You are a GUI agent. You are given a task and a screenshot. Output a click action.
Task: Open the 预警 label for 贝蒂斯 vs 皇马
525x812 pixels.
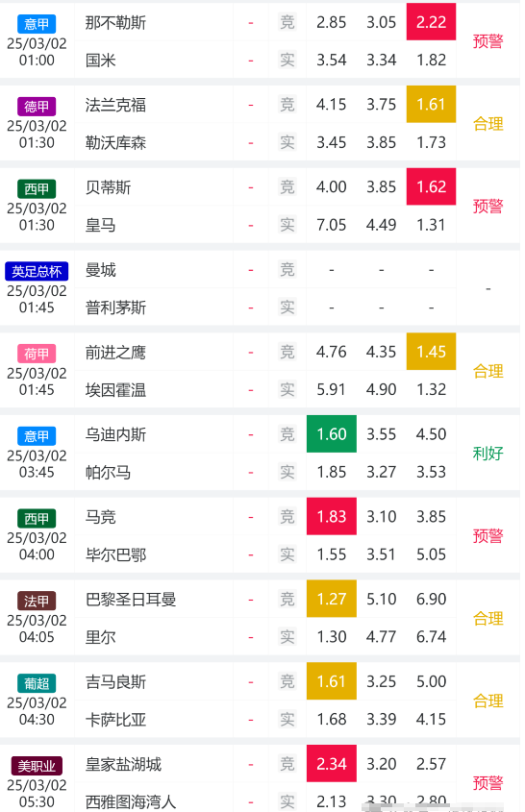tap(487, 206)
